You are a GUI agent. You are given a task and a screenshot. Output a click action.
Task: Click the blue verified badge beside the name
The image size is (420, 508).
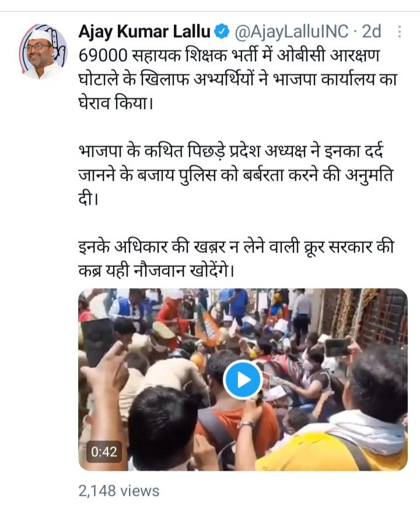(222, 31)
